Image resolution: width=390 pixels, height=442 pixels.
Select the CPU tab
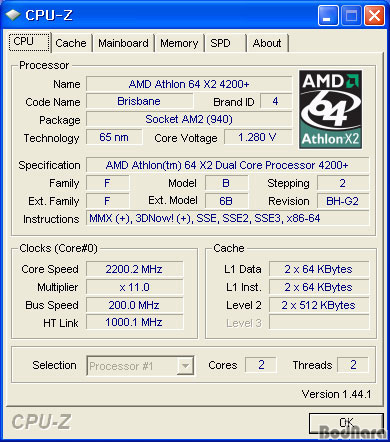pos(29,42)
